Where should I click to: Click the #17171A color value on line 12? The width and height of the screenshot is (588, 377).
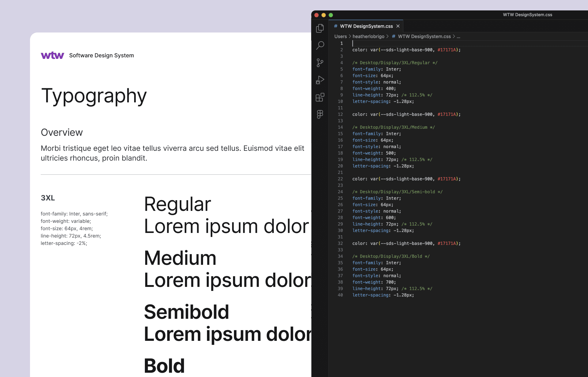point(447,114)
